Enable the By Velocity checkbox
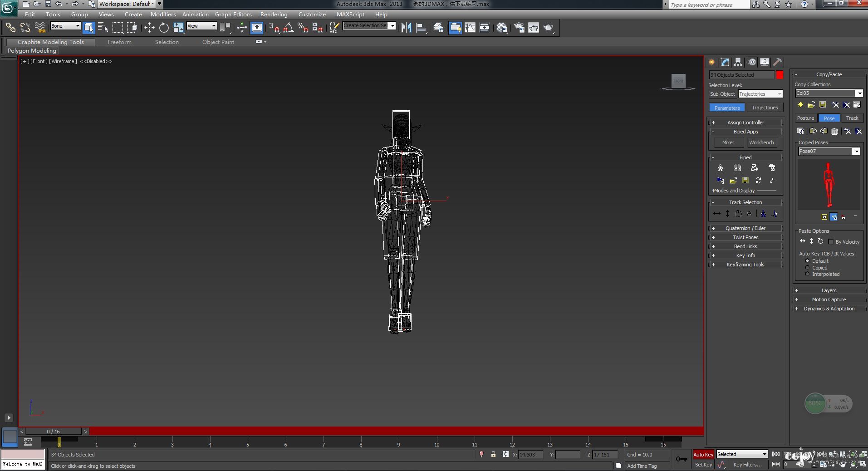This screenshot has width=868, height=471. point(831,241)
